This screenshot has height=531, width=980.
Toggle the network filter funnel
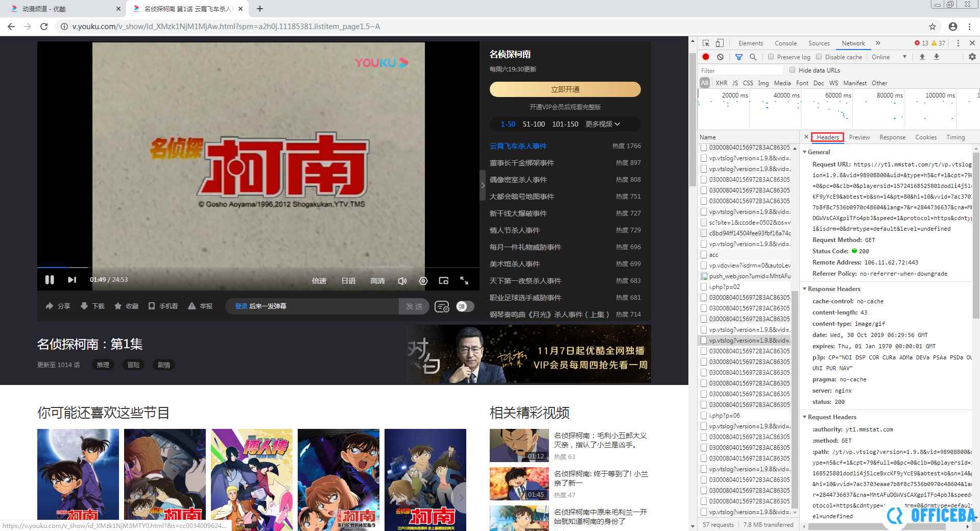tap(739, 57)
